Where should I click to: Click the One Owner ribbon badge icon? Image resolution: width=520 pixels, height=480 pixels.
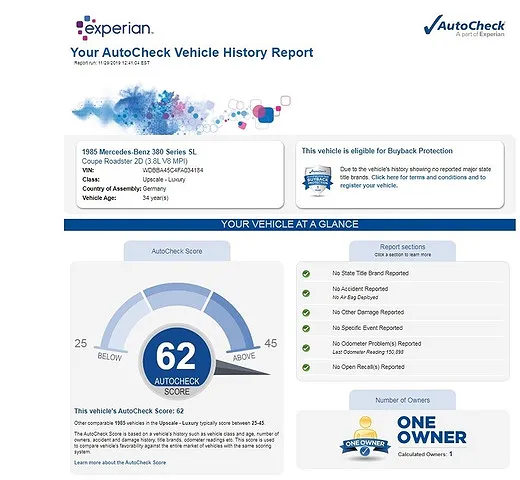365,438
